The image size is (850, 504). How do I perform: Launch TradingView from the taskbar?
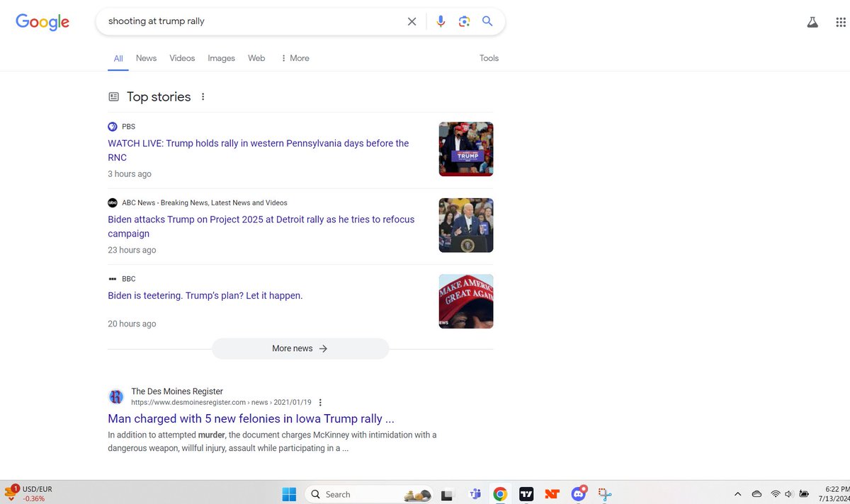click(526, 493)
